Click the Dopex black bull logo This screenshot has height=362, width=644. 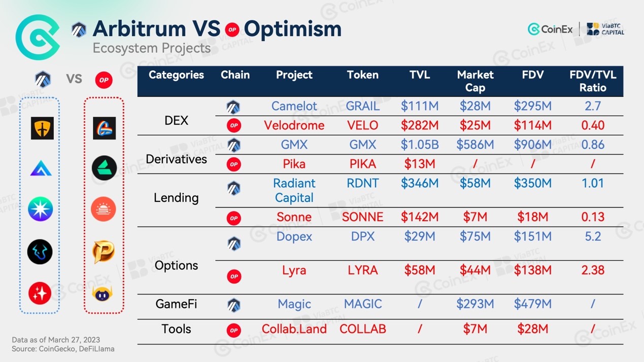tap(40, 251)
